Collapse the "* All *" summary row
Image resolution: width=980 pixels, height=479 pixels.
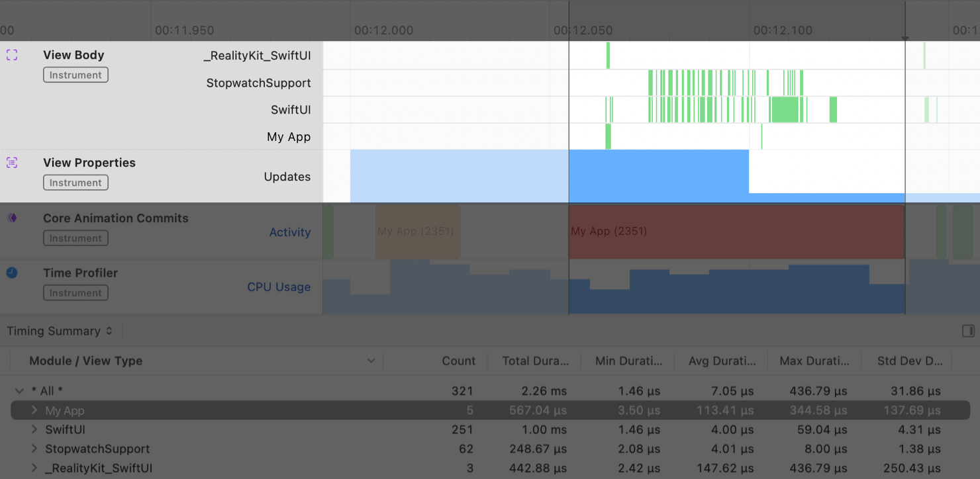pyautogui.click(x=19, y=390)
